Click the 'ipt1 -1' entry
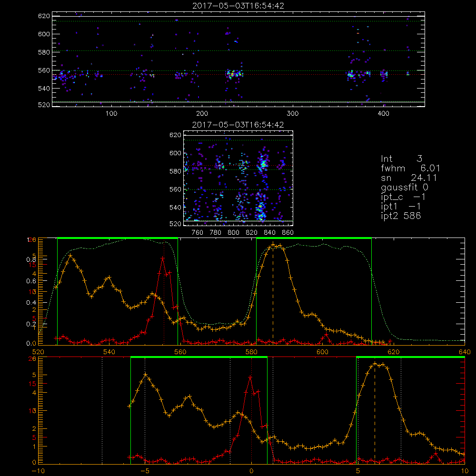The height and width of the screenshot is (476, 476). point(401,207)
